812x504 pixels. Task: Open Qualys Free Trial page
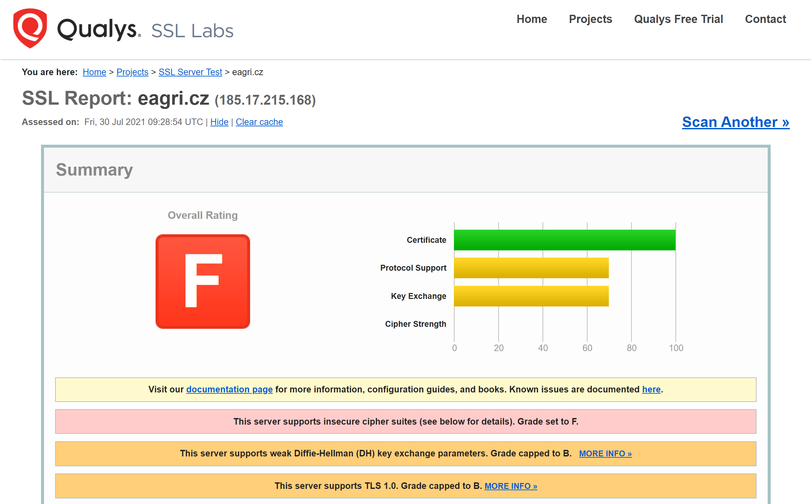[x=679, y=19]
